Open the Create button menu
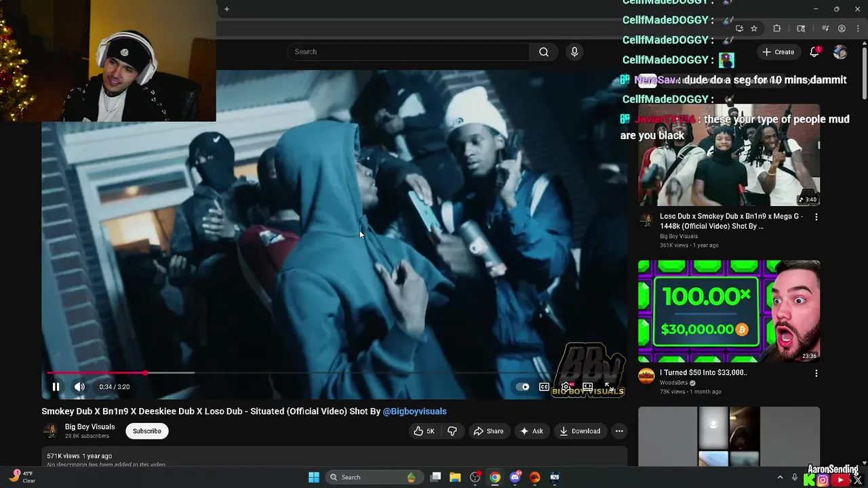868x488 pixels. click(778, 52)
